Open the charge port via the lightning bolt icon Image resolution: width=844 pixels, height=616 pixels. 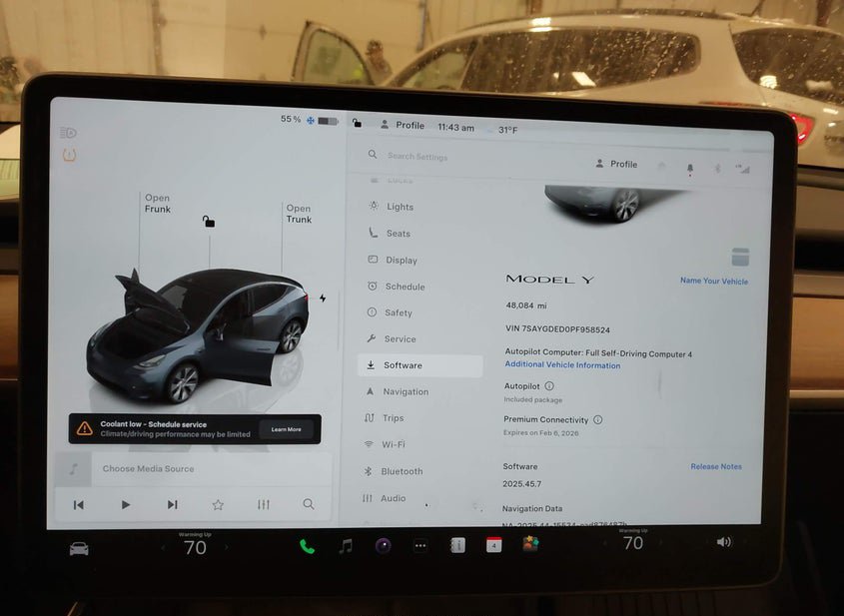323,299
